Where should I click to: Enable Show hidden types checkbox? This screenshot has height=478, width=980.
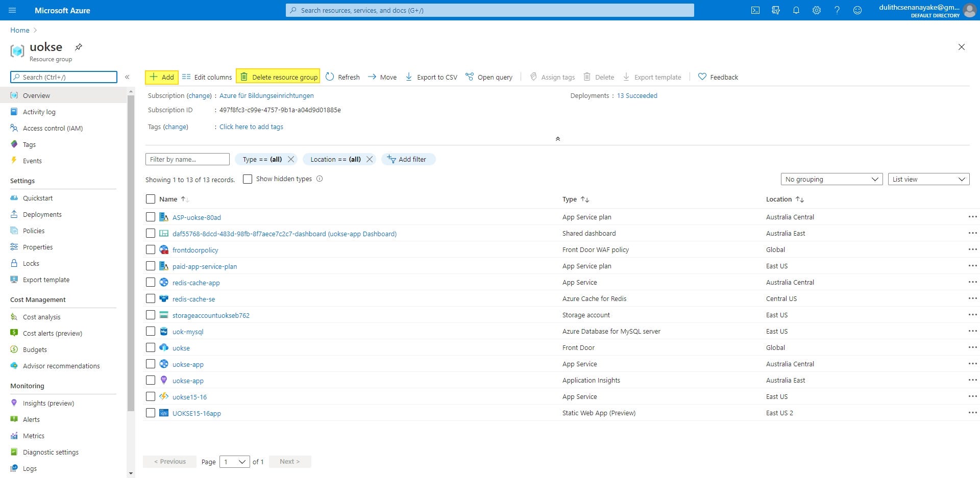coord(248,179)
